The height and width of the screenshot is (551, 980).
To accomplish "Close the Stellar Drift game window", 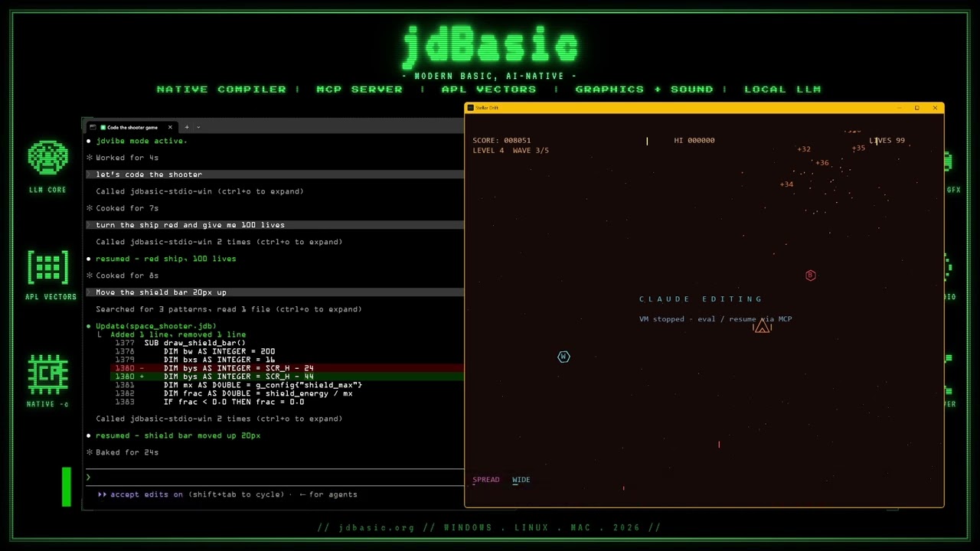I will tap(935, 108).
